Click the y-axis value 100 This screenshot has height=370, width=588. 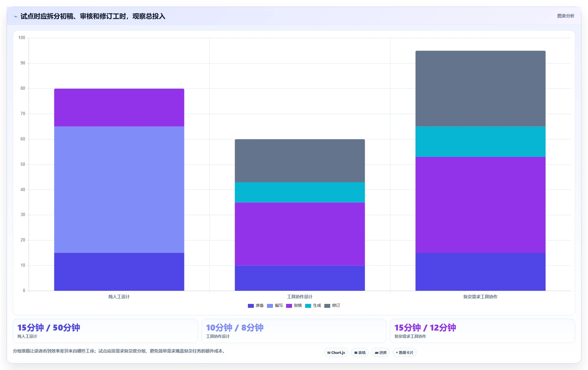[x=22, y=38]
